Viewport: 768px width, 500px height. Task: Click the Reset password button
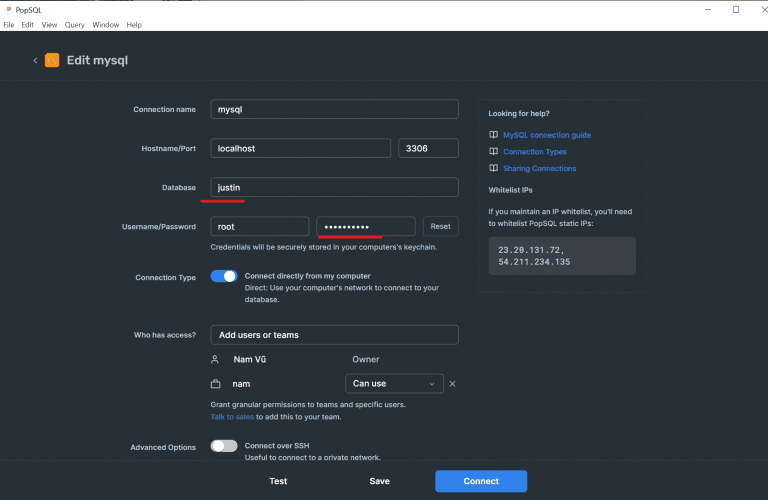pyautogui.click(x=440, y=226)
